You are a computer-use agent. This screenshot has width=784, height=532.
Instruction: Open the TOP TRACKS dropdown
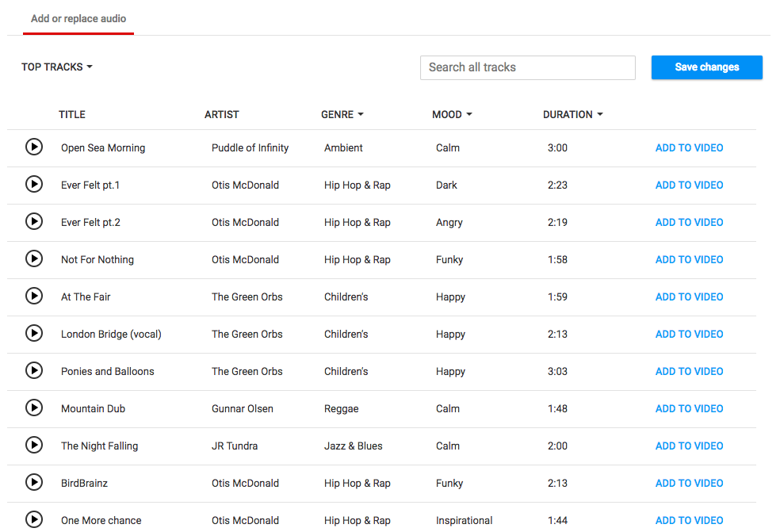pos(57,67)
